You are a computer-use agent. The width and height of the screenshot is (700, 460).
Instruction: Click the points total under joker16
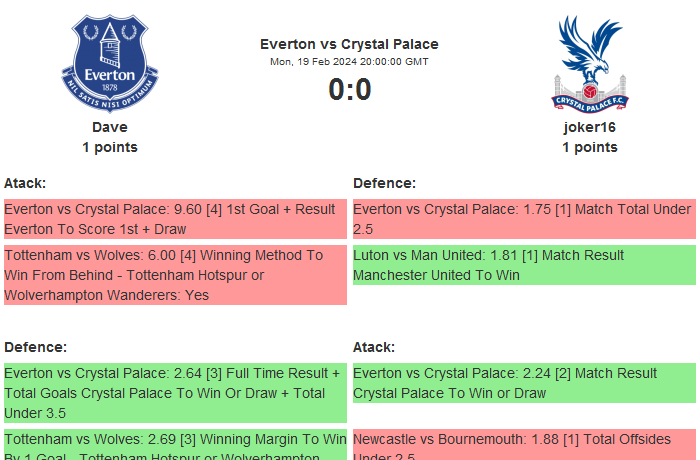pos(589,147)
